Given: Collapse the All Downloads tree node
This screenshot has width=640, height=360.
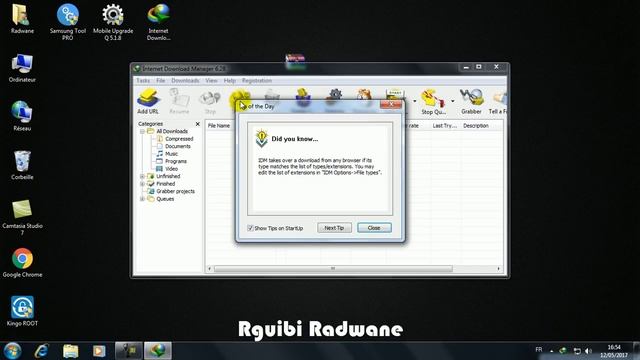Looking at the screenshot, I should pyautogui.click(x=142, y=131).
